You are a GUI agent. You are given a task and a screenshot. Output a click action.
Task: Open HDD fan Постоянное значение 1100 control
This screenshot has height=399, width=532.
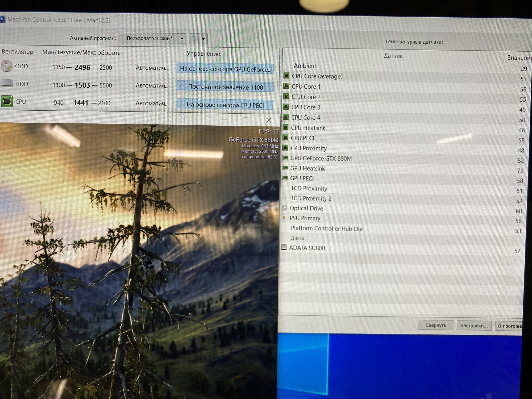225,87
